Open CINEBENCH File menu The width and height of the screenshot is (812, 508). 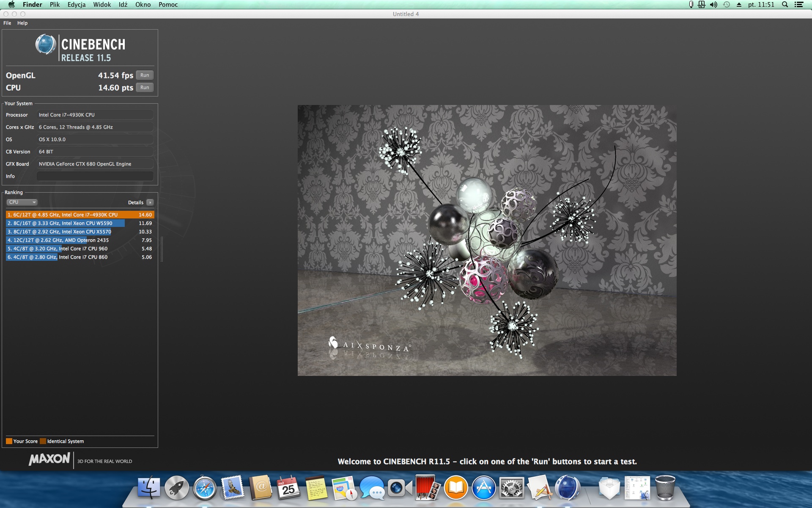point(7,23)
